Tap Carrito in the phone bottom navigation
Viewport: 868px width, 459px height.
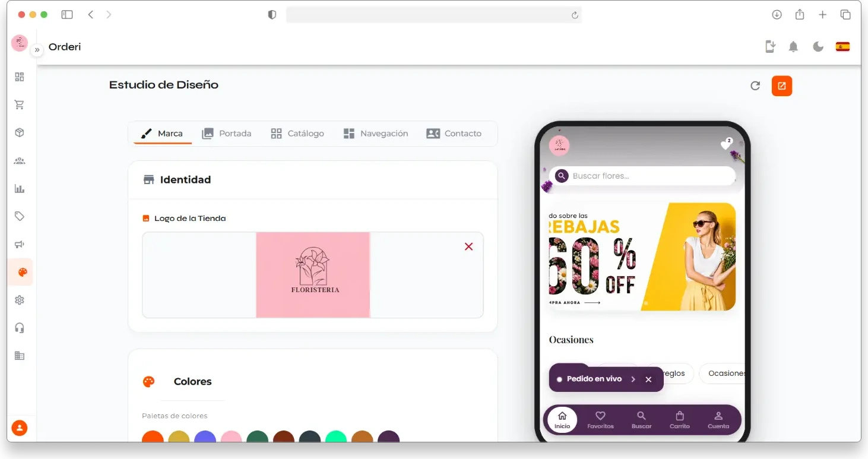tap(680, 420)
